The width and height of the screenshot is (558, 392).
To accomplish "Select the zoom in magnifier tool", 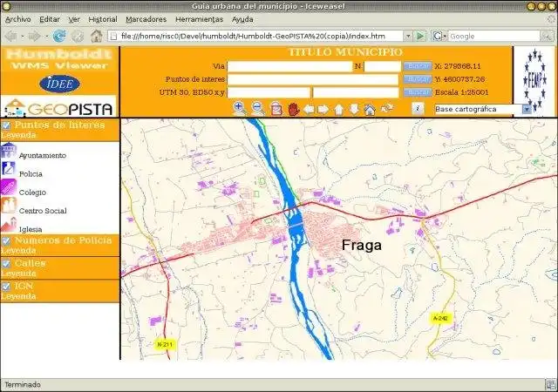I will click(239, 108).
